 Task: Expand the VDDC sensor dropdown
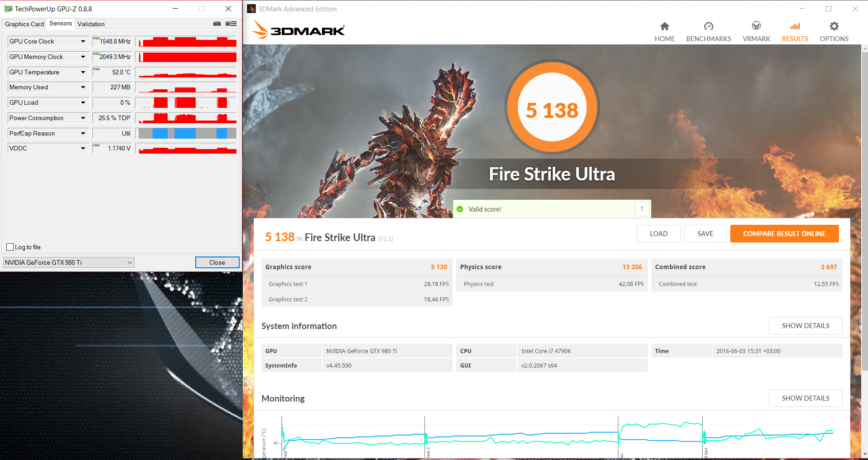pyautogui.click(x=83, y=148)
